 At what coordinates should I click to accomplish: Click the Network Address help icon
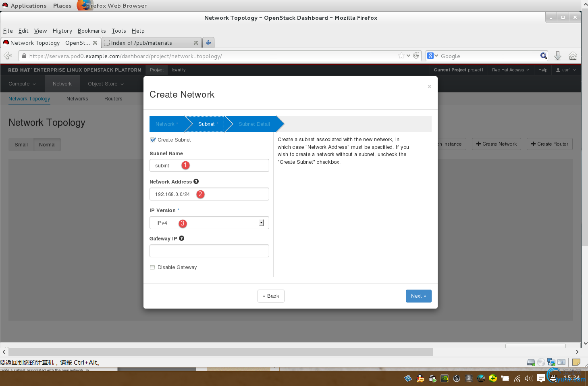196,182
